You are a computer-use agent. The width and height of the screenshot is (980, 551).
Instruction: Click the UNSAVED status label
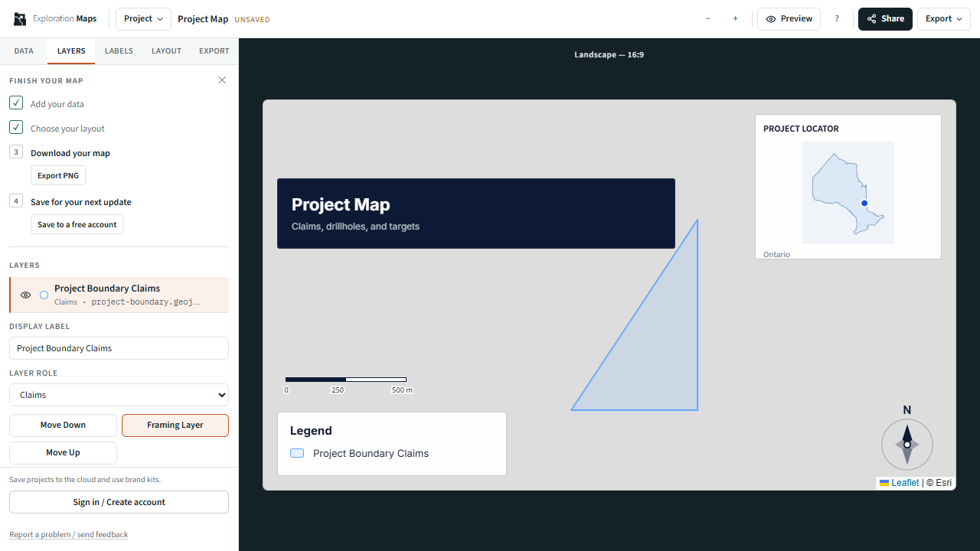coord(252,20)
